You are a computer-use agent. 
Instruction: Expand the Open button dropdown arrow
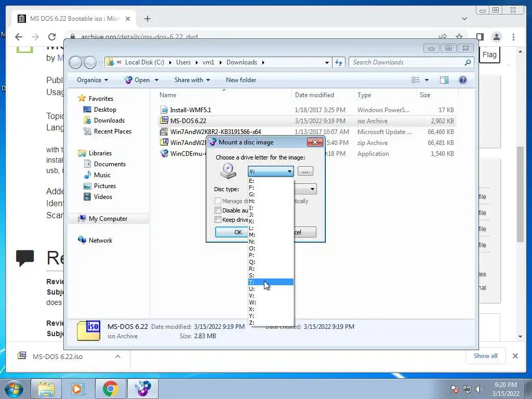(x=156, y=80)
